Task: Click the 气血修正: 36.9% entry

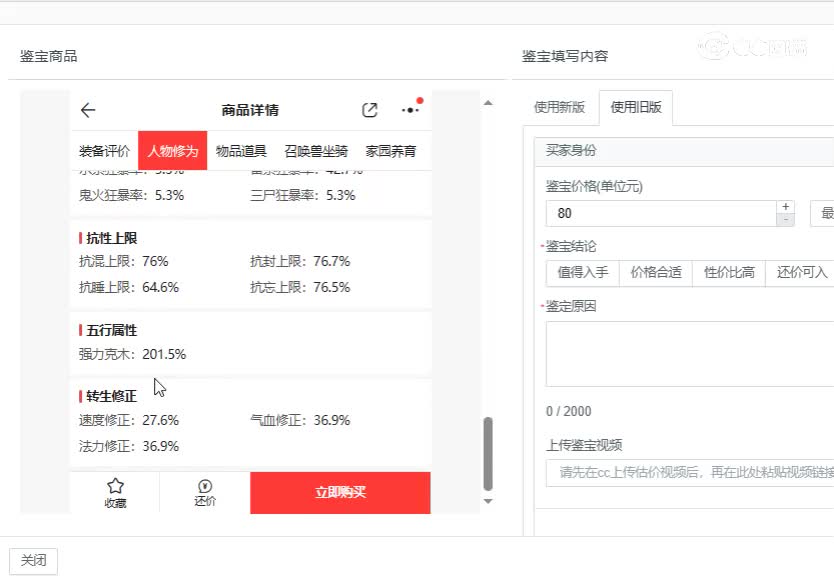Action: coord(300,421)
